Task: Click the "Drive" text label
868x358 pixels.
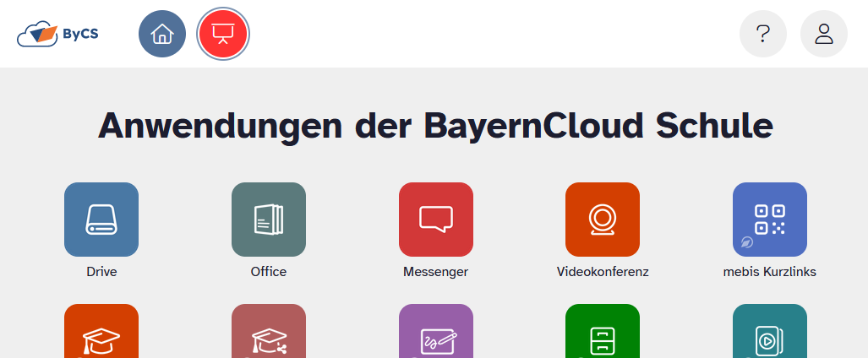Action: 101,272
